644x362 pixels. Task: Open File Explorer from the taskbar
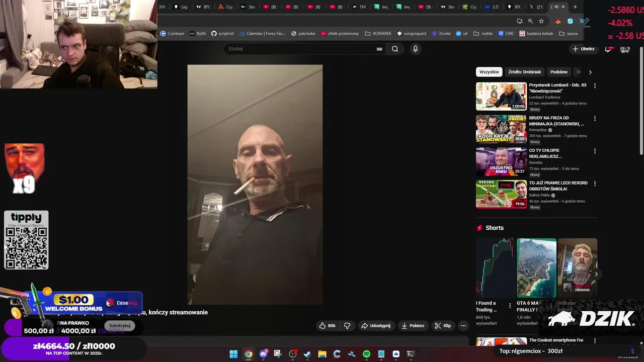(x=322, y=354)
